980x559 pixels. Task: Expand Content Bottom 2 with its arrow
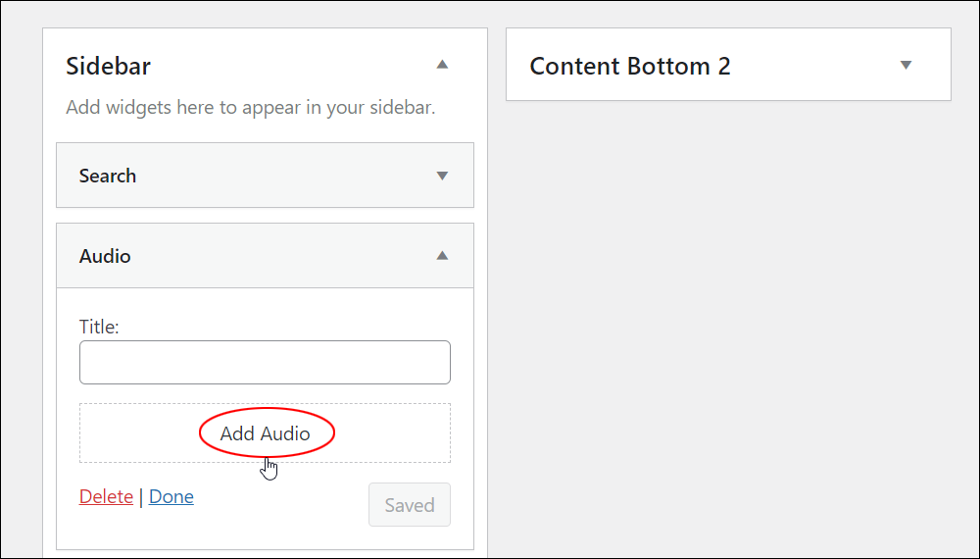point(906,65)
